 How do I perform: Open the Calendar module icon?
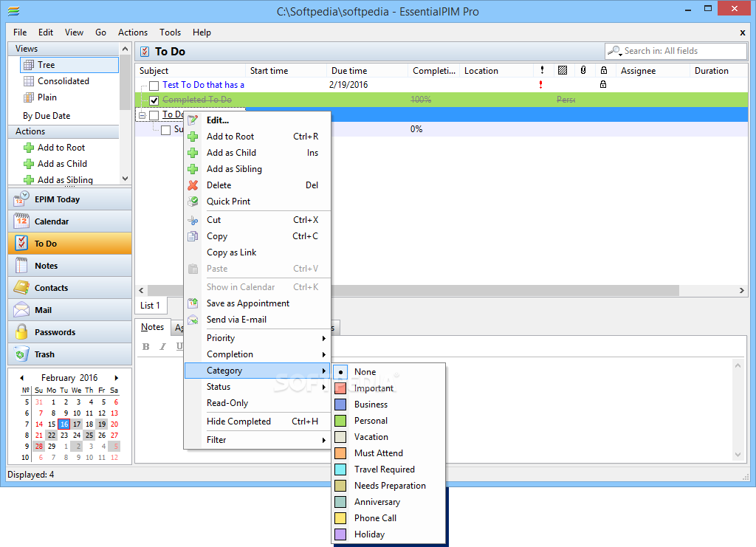tap(21, 221)
